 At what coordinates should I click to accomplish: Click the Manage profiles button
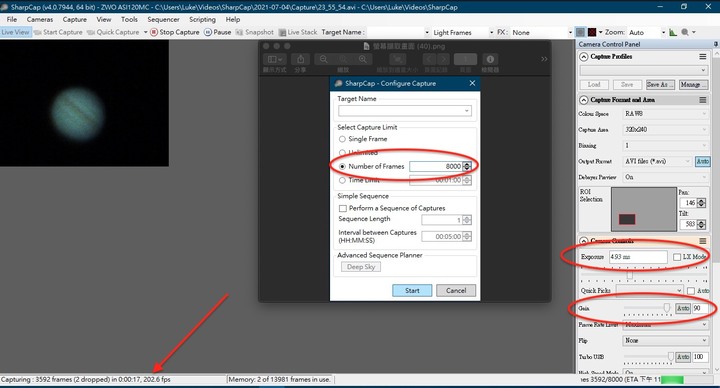[693, 84]
